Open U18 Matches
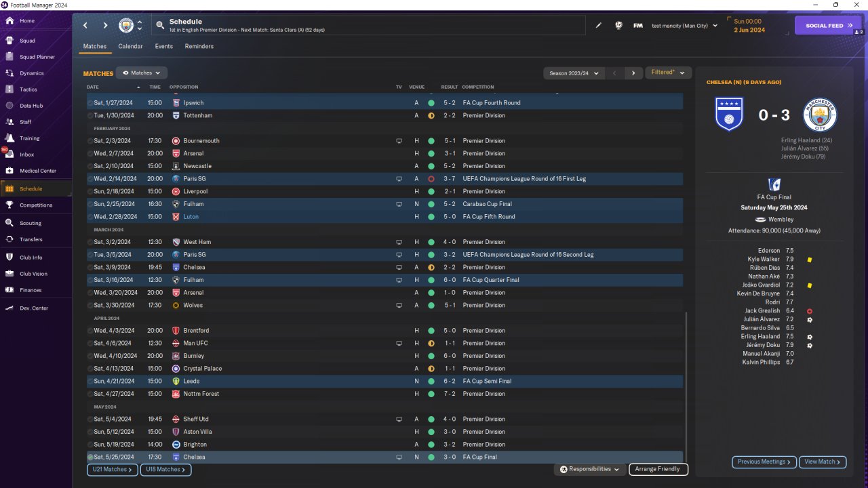The height and width of the screenshot is (488, 868). point(165,470)
